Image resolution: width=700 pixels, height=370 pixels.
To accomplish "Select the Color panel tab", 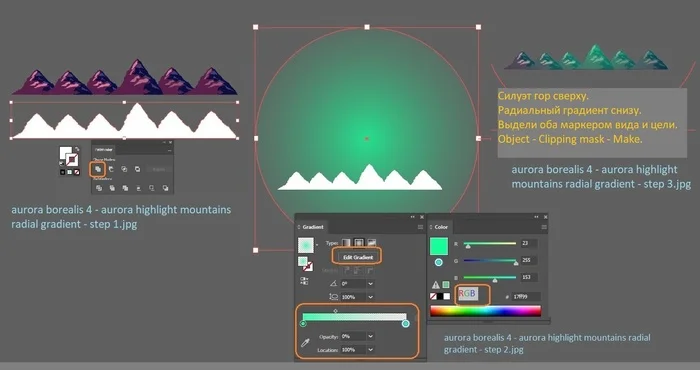I will click(x=441, y=227).
